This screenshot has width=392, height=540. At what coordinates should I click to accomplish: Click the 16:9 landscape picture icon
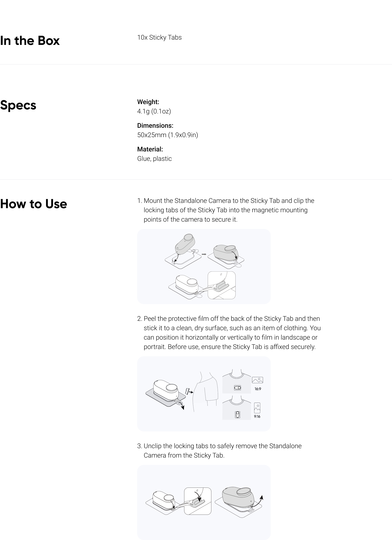257,380
